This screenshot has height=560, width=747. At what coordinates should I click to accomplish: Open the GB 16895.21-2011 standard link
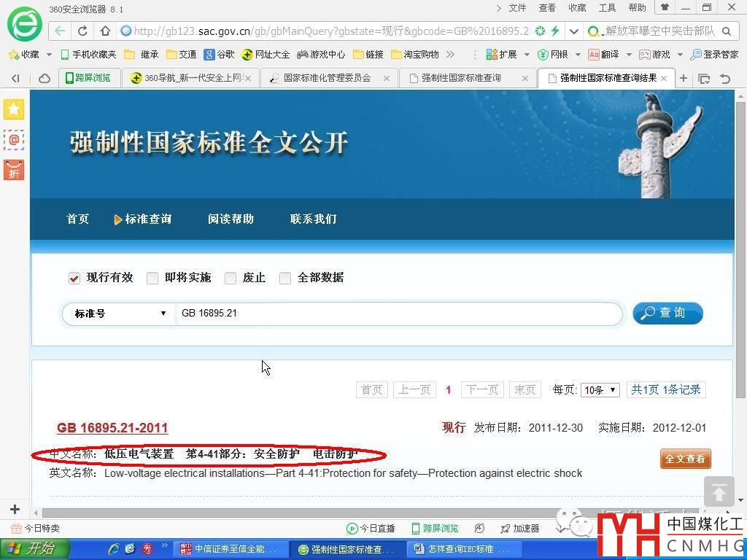(112, 428)
